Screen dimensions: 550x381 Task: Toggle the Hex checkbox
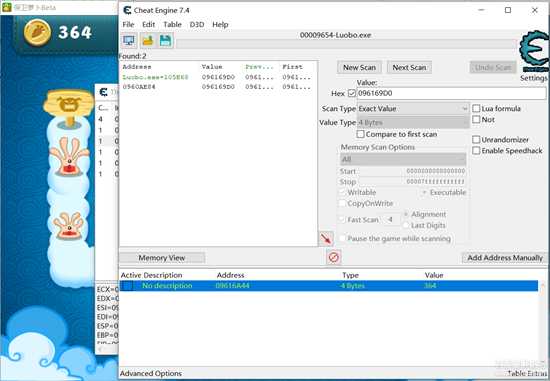click(x=351, y=93)
